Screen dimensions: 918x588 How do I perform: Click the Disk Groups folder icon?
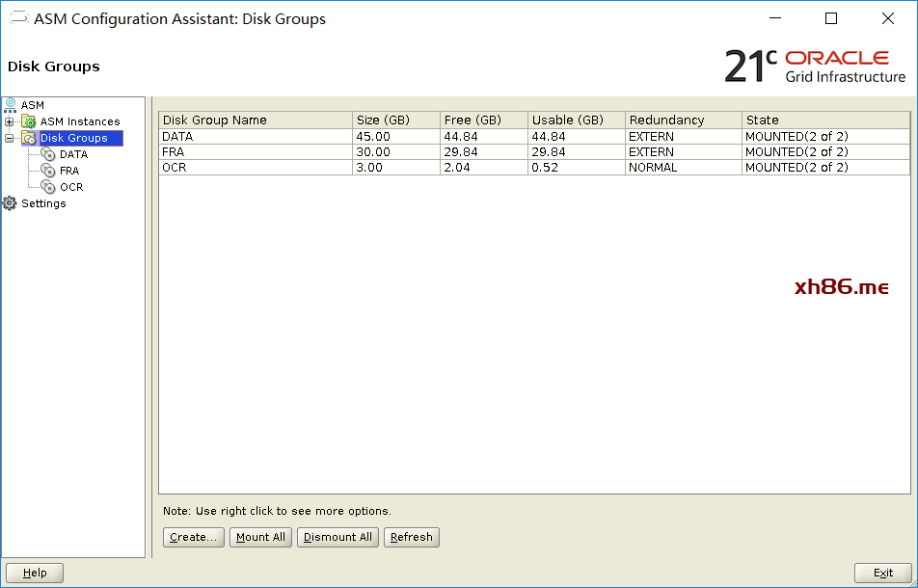pyautogui.click(x=29, y=138)
